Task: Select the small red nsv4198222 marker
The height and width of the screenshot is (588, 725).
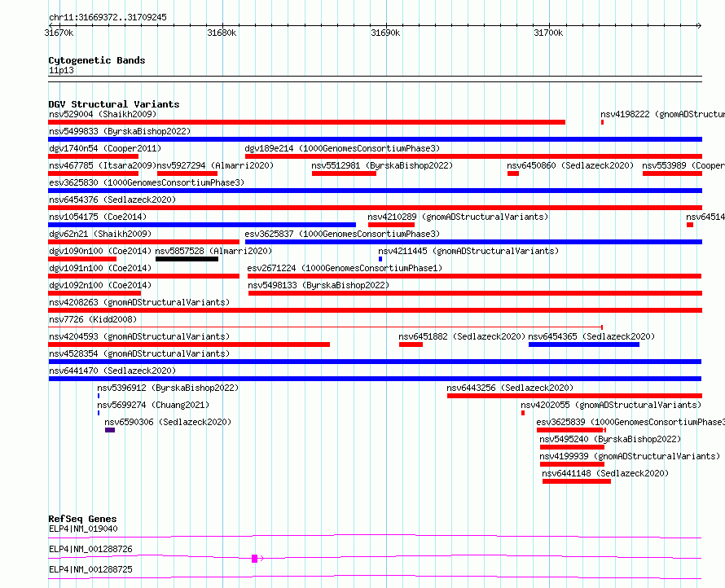Action: pyautogui.click(x=602, y=122)
